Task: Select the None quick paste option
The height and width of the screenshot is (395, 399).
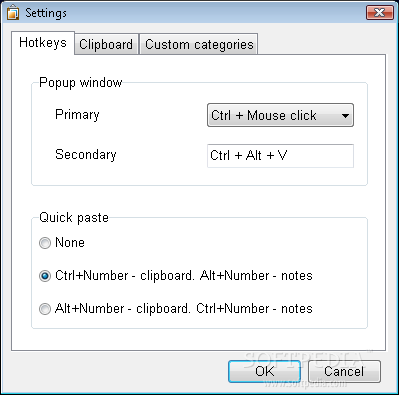Action: pos(45,243)
